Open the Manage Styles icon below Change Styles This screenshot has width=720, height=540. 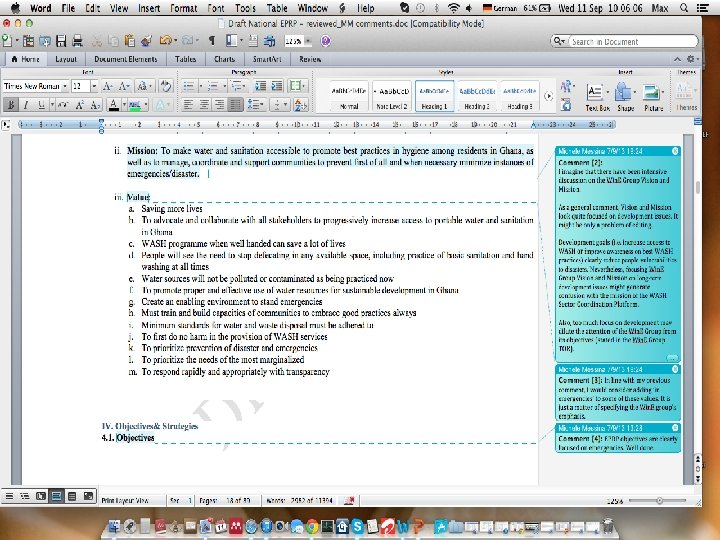click(566, 106)
